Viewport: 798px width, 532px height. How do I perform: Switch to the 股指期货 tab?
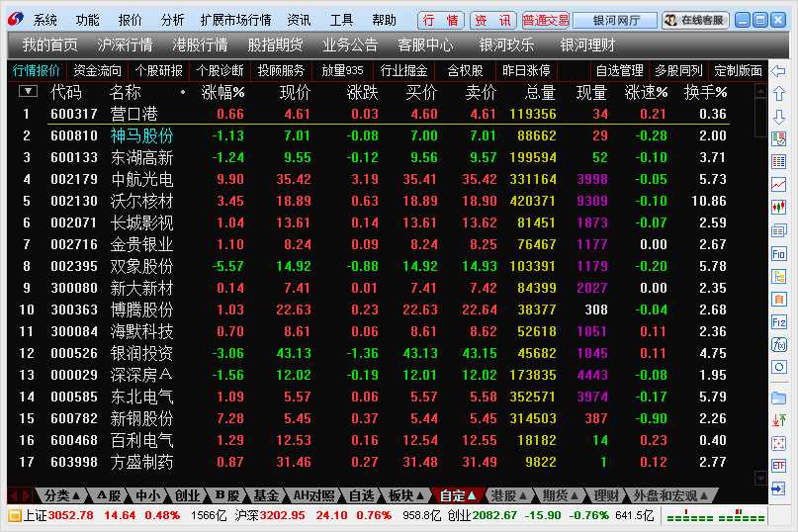[x=275, y=45]
